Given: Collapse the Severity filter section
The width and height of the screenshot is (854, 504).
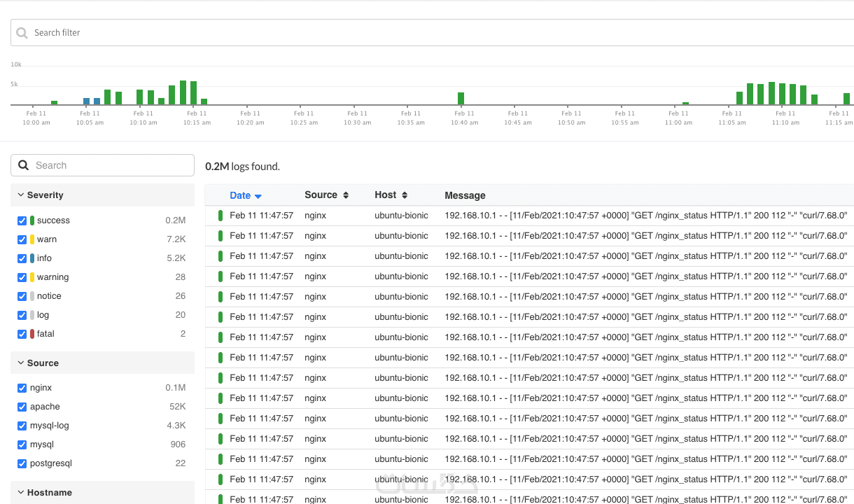Looking at the screenshot, I should coord(102,195).
